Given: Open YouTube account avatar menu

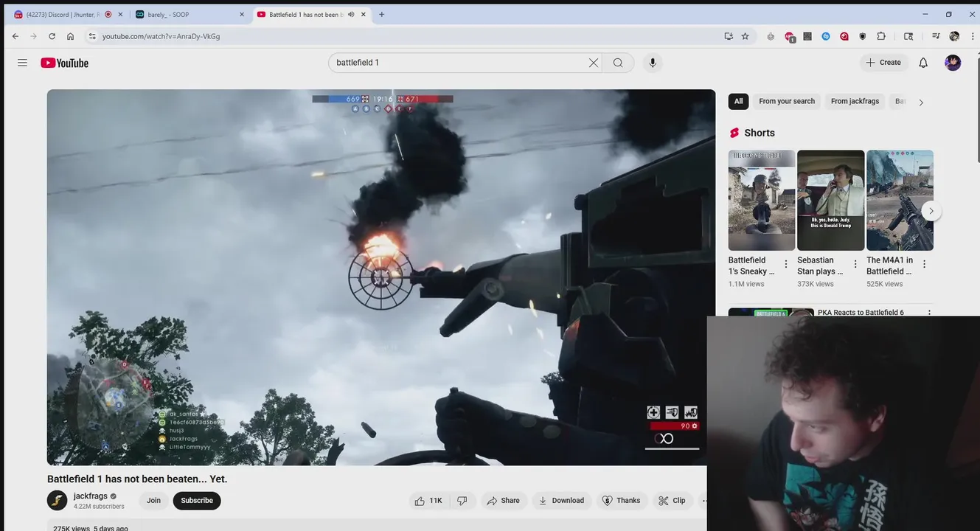Looking at the screenshot, I should click(x=953, y=63).
